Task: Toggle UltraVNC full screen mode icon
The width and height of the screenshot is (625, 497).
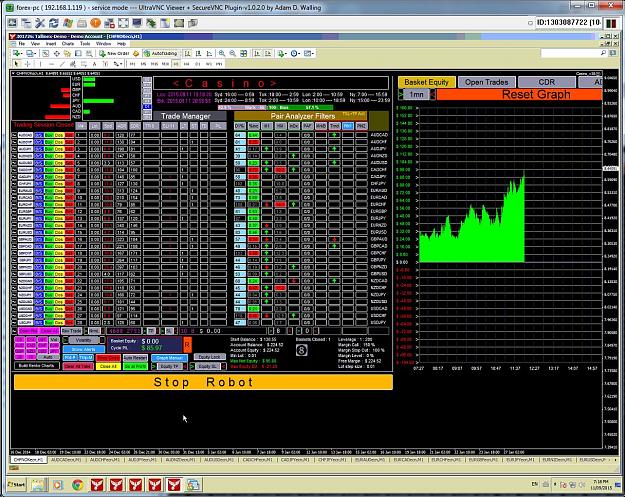Action: coord(123,23)
